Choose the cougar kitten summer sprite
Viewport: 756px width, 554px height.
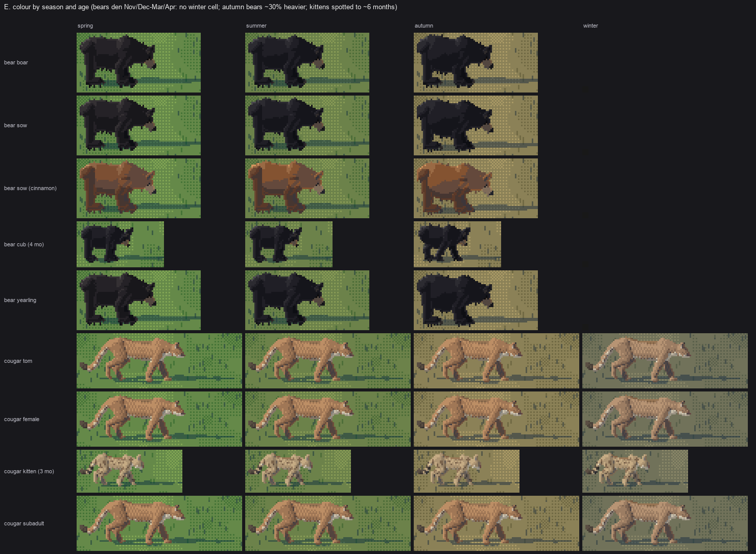point(298,471)
